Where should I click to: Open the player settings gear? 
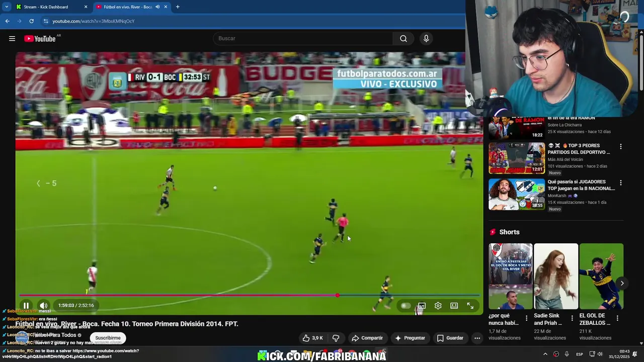[438, 306]
